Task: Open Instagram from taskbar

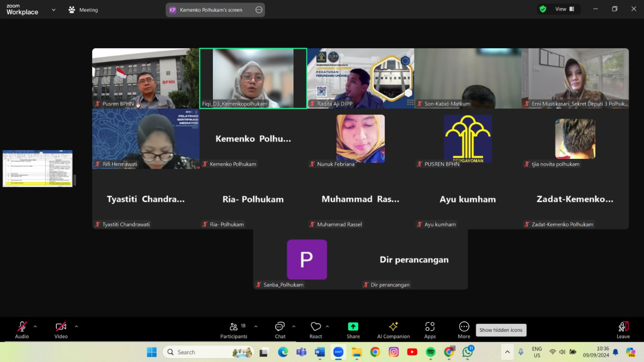Action: coord(393,352)
